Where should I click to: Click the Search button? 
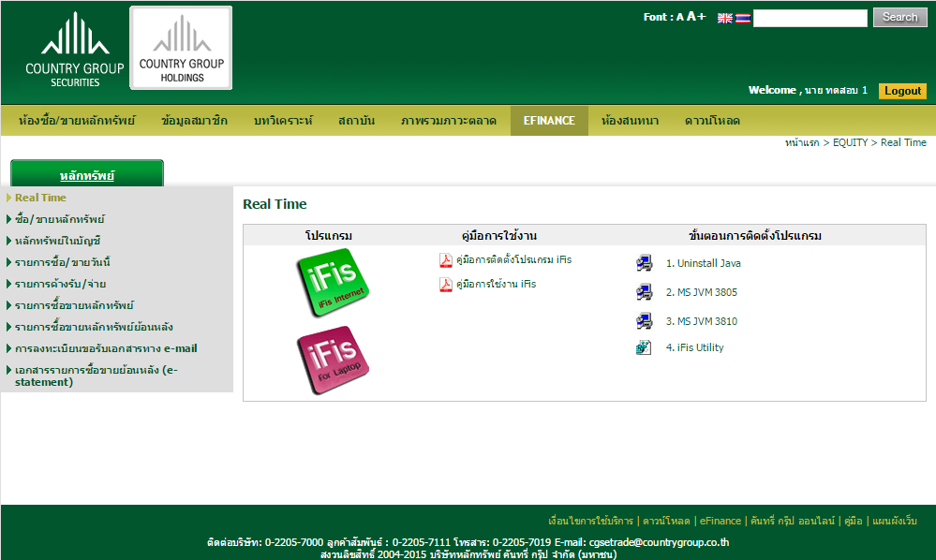899,17
